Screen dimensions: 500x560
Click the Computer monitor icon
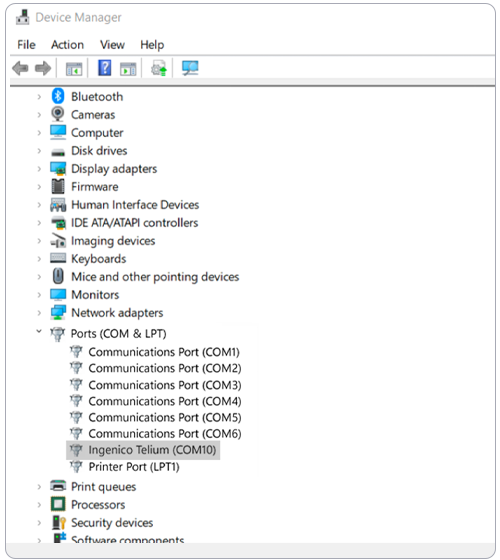(x=58, y=132)
